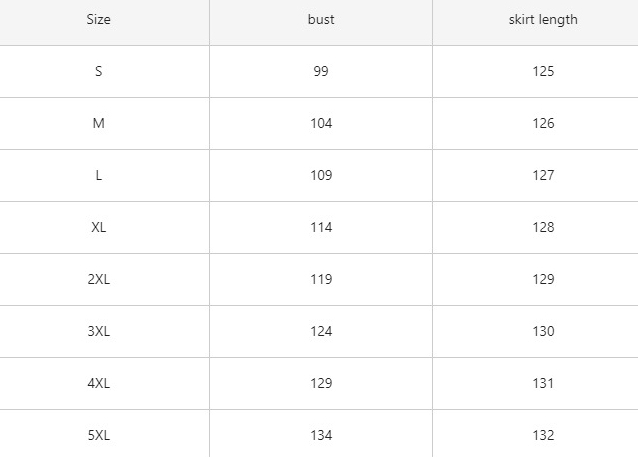Click bust value 134
The height and width of the screenshot is (457, 638).
tap(321, 436)
